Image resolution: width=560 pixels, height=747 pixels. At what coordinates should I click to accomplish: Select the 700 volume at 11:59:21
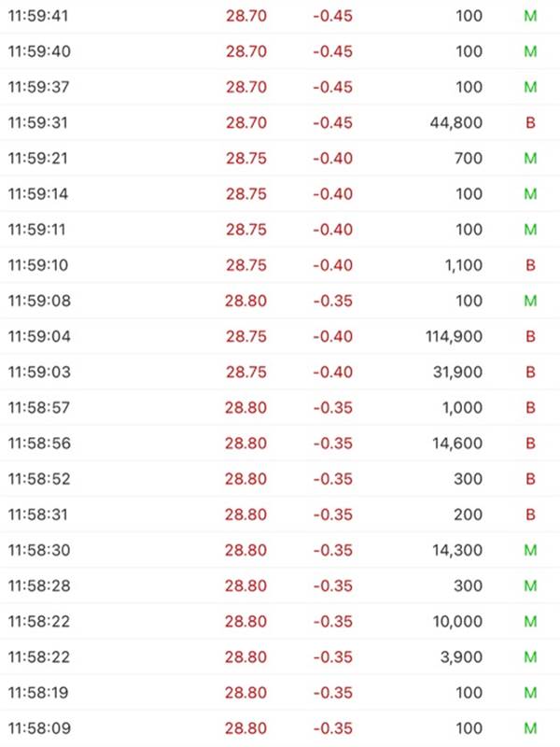click(x=469, y=159)
